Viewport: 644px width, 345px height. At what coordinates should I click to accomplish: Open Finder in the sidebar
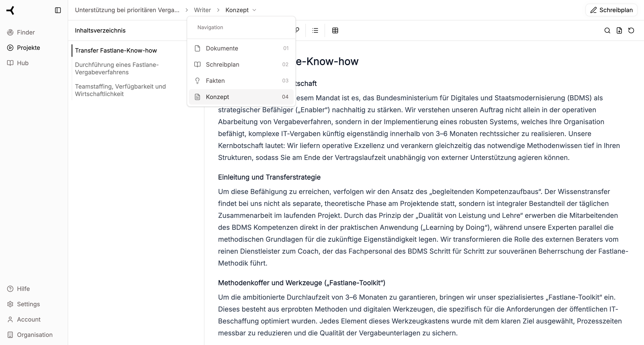pos(26,33)
